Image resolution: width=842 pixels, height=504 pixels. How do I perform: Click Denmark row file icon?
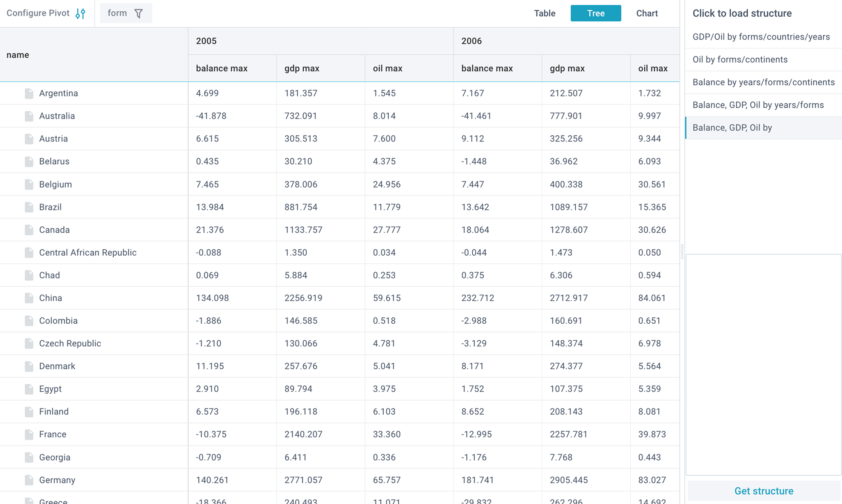[x=29, y=366]
